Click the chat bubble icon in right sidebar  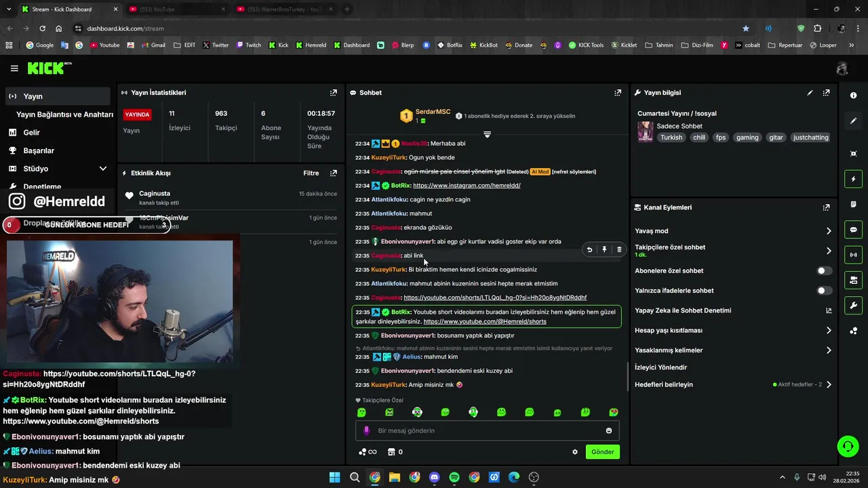coord(853,230)
